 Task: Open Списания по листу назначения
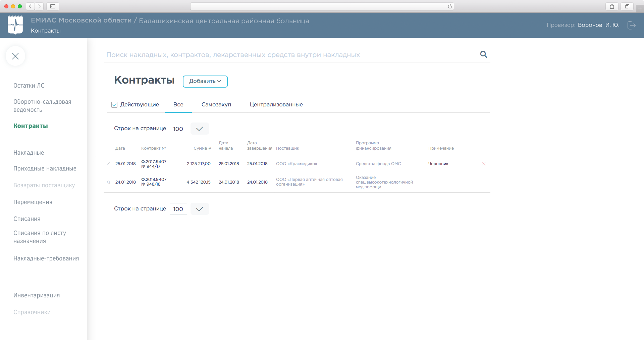40,237
